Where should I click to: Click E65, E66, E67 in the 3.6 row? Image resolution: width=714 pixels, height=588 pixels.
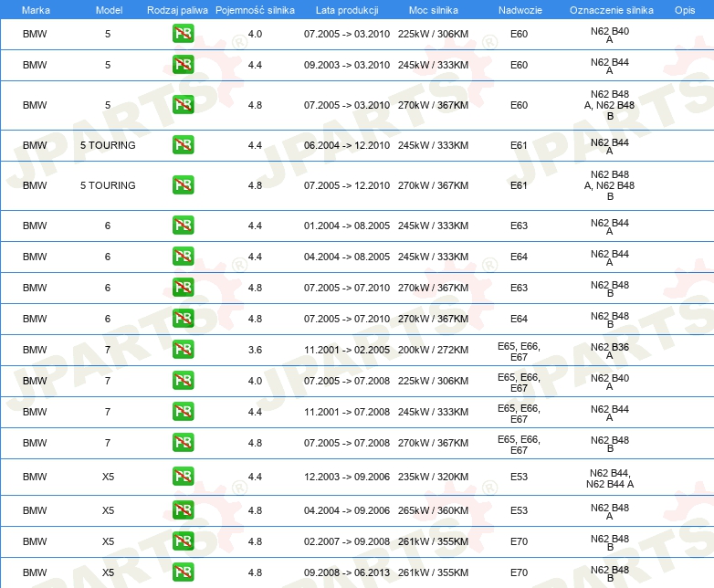pos(519,352)
